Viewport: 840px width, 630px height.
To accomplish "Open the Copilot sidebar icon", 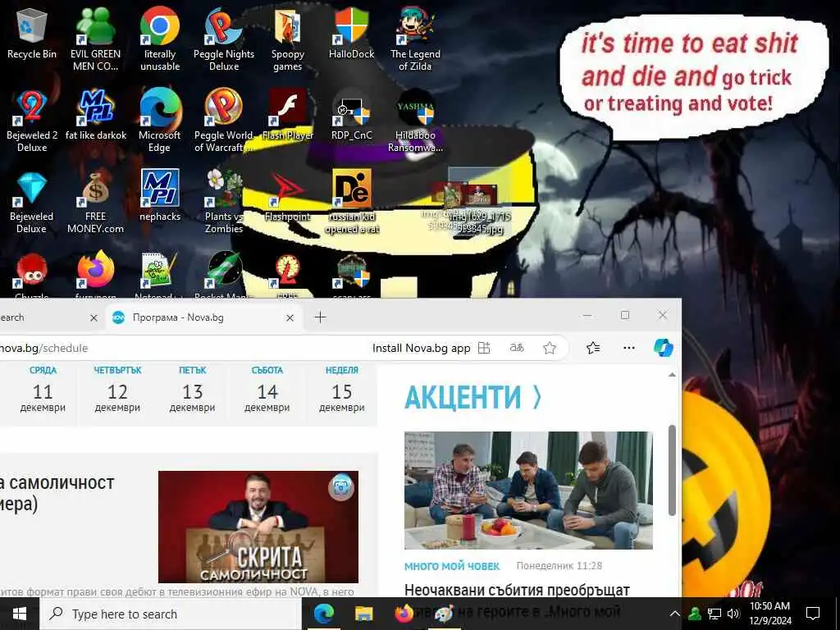I will coord(663,348).
